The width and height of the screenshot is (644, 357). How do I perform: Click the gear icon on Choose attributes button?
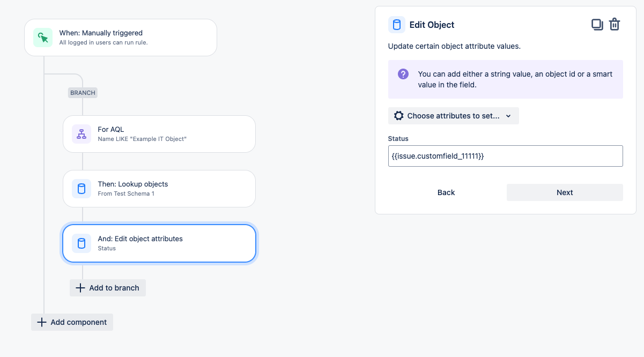tap(398, 115)
